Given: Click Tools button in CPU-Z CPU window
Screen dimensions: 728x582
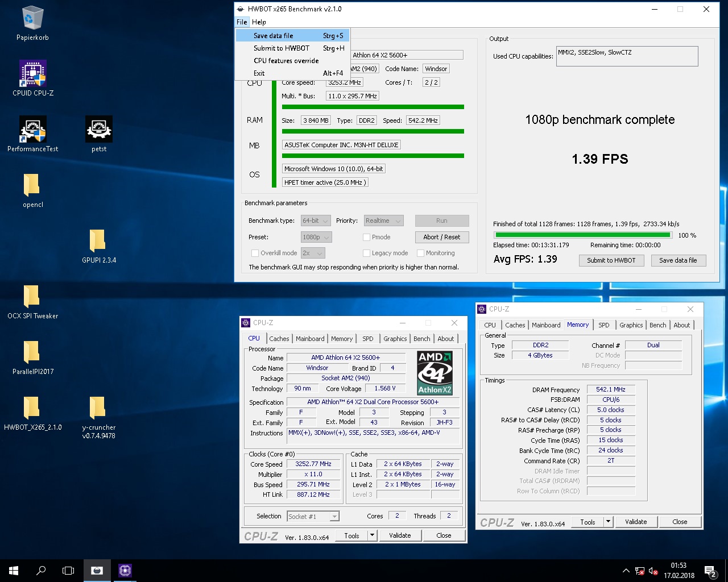Looking at the screenshot, I should [351, 535].
